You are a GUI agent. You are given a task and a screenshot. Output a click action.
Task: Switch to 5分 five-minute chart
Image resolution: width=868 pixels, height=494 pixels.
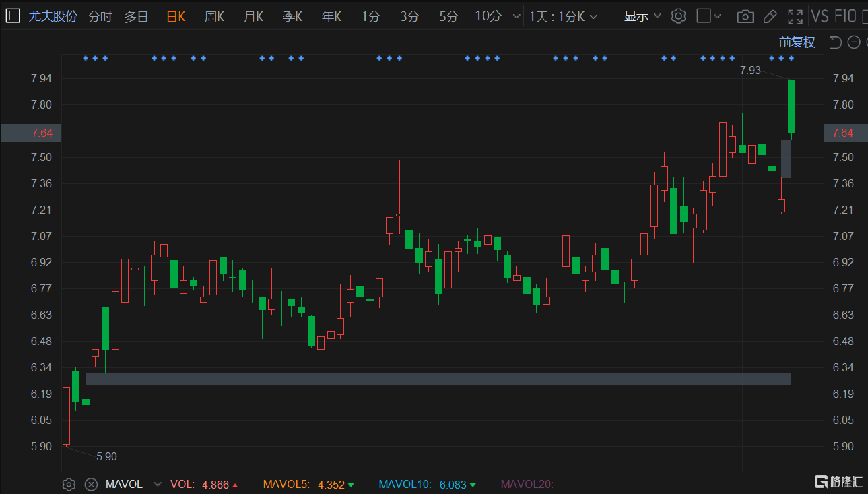[448, 17]
